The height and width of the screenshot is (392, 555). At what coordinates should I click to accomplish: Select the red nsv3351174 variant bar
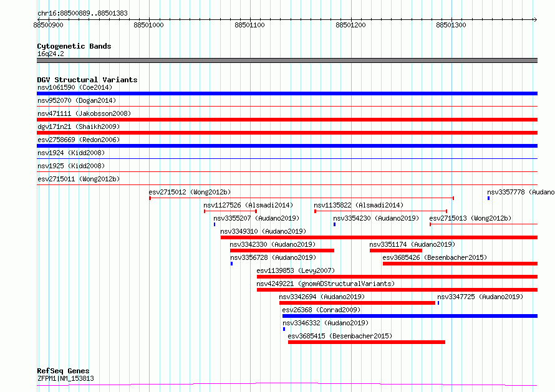pos(396,251)
